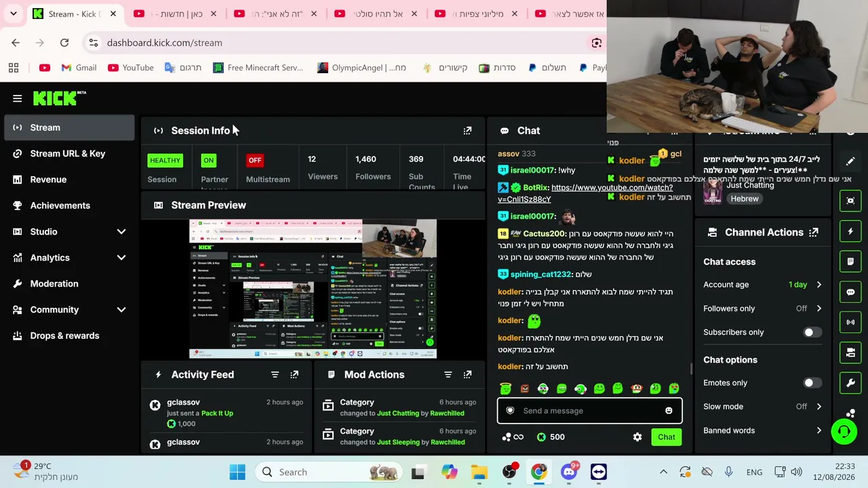Open chat settings gear

coord(637,437)
